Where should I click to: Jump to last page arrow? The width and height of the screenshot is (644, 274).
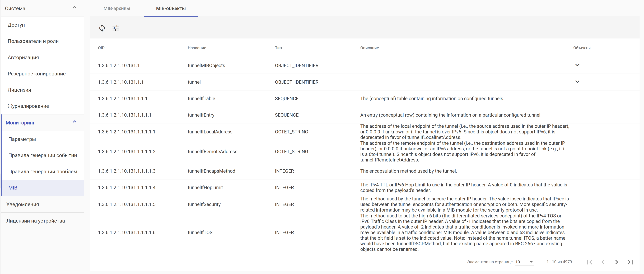click(x=630, y=262)
